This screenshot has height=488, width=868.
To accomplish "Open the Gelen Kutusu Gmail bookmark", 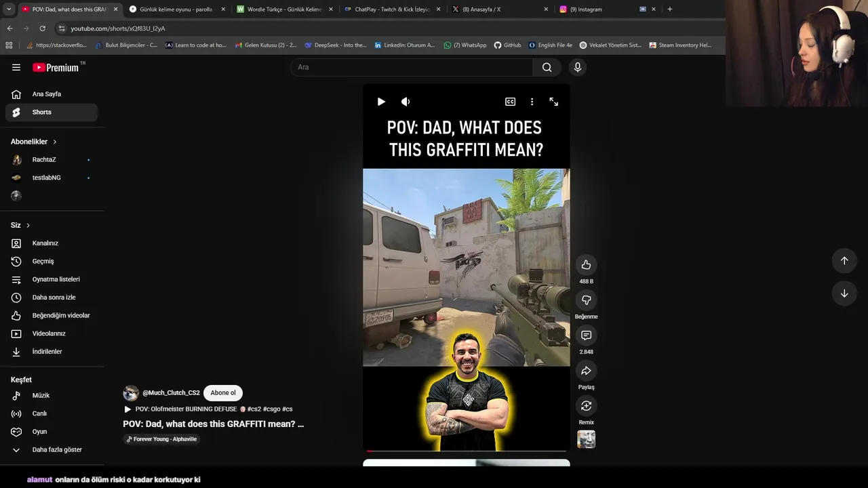I will [x=266, y=45].
